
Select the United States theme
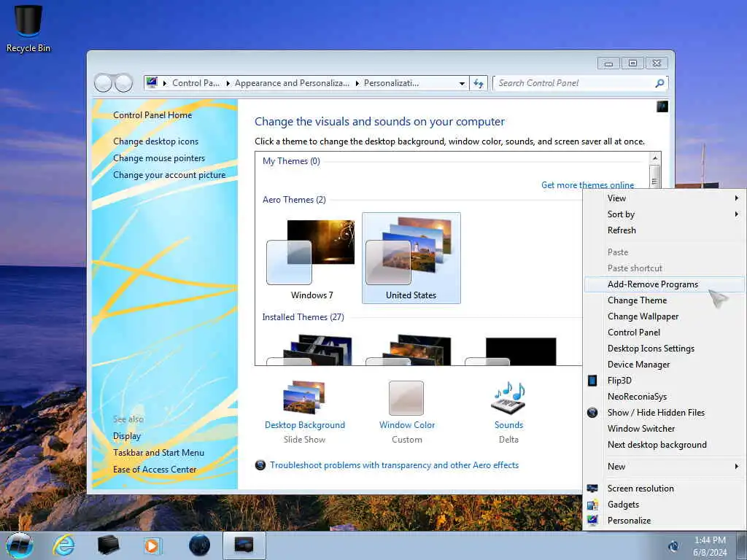click(x=411, y=258)
